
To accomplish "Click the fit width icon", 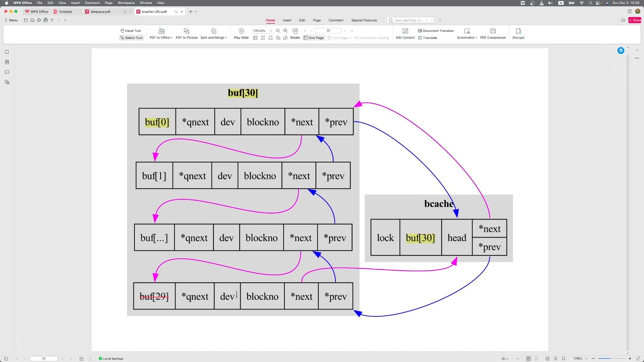I will (x=270, y=38).
